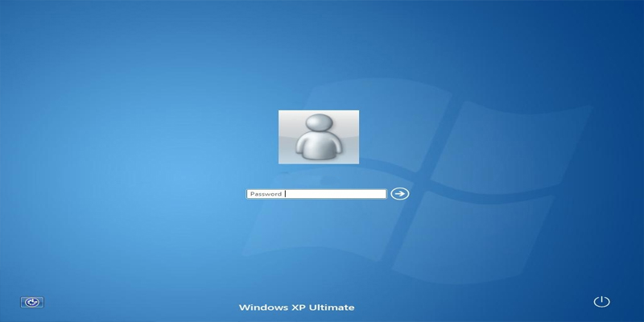Image resolution: width=644 pixels, height=322 pixels.
Task: Submit login with the arrow button
Action: [x=399, y=193]
